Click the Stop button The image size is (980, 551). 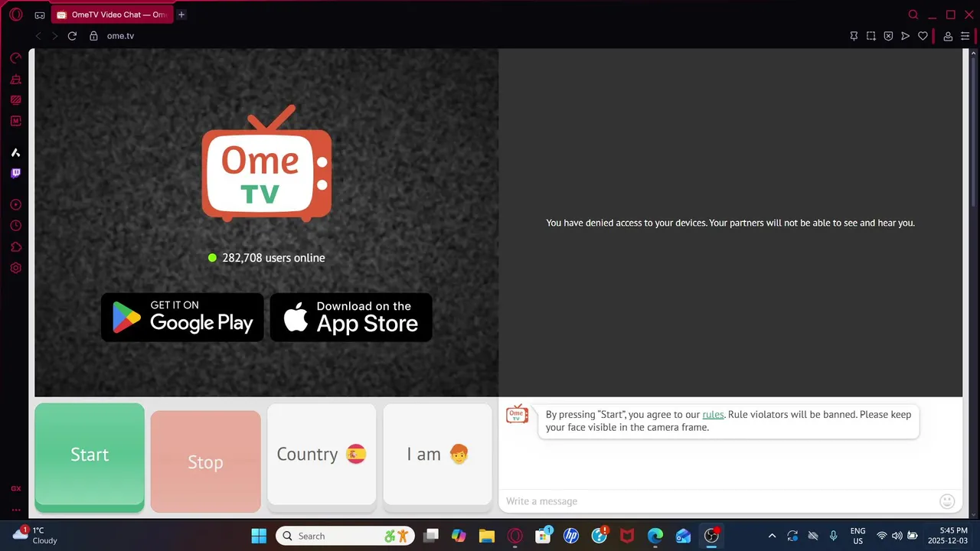coord(205,461)
